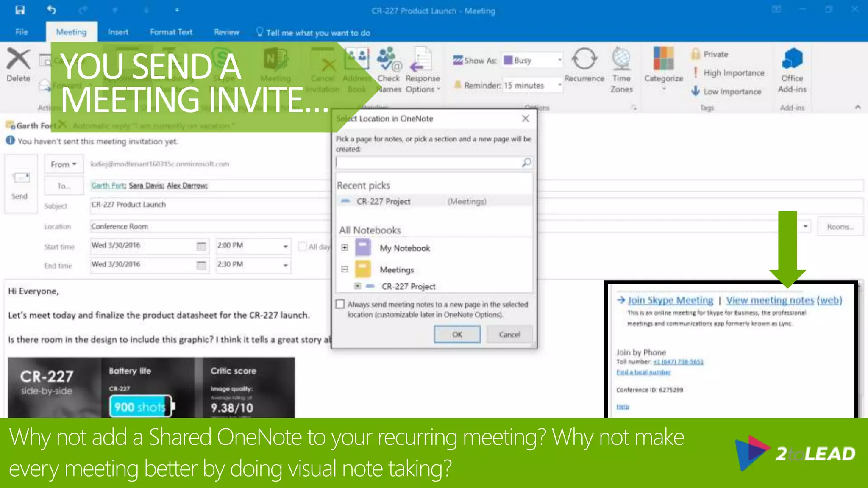Click search magnifier in OneNote dialog
Viewport: 868px width, 488px height.
pyautogui.click(x=526, y=163)
